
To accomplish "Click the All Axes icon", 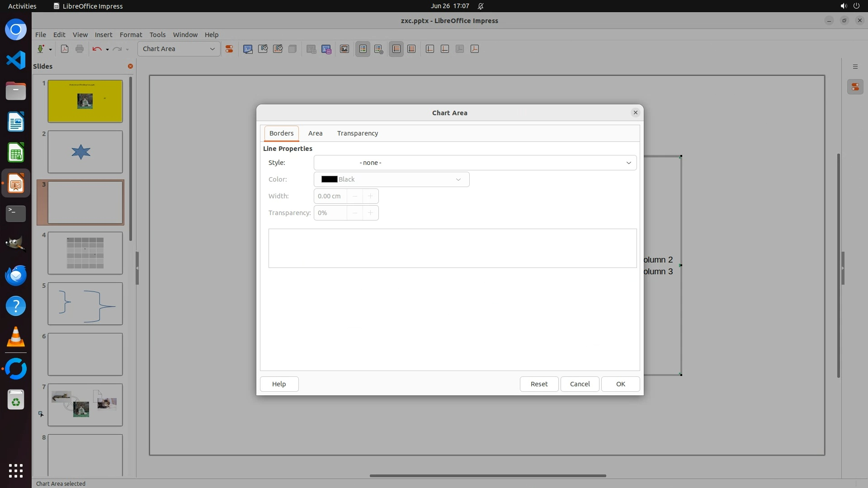I will [x=475, y=49].
